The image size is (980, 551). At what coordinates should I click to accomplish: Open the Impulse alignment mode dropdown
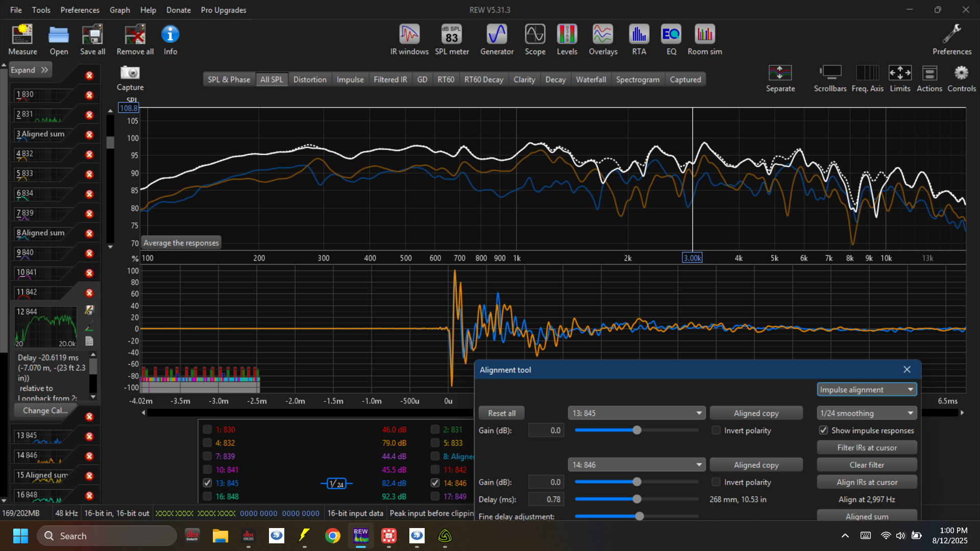coord(866,389)
